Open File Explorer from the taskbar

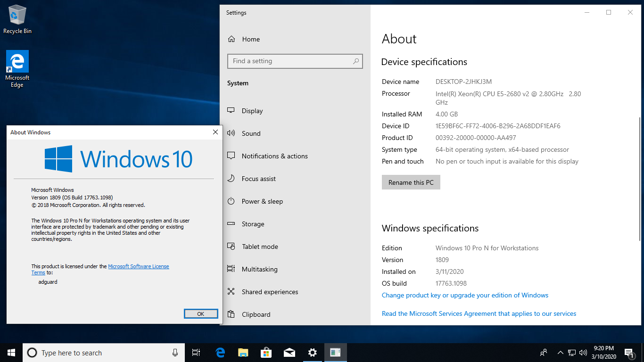243,353
